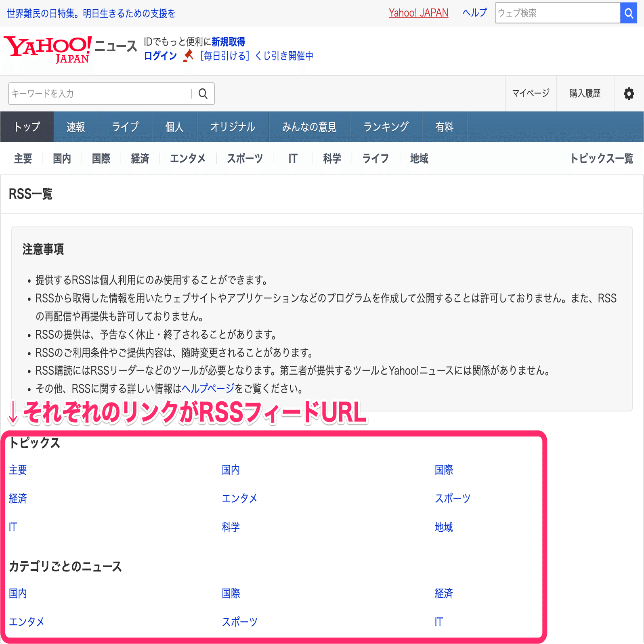Switch to the みんなの意見 tab
644x644 pixels.
pyautogui.click(x=309, y=127)
